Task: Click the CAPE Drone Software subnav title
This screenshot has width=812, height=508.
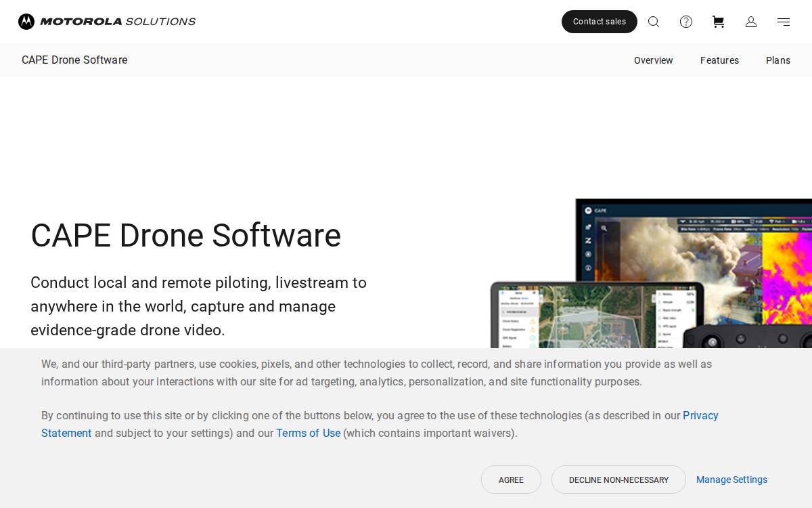Action: click(74, 60)
